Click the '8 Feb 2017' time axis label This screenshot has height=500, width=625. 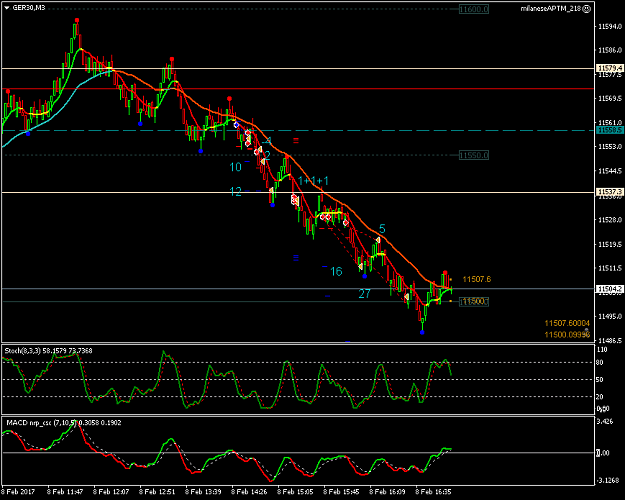tap(19, 492)
